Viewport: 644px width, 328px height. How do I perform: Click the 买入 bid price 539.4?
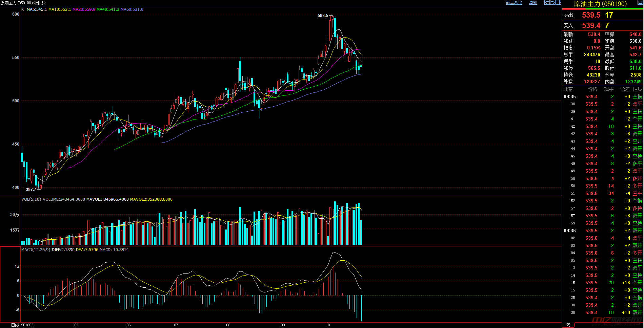tap(591, 26)
